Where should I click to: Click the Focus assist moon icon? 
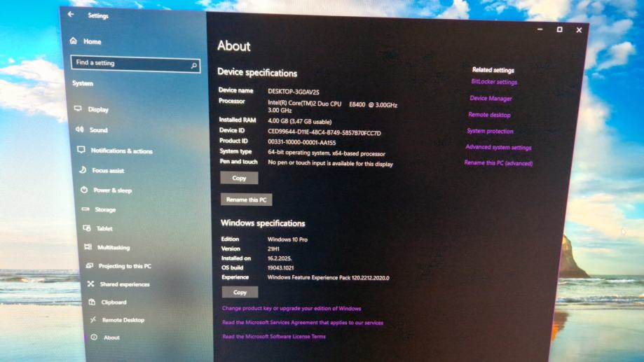(x=83, y=169)
